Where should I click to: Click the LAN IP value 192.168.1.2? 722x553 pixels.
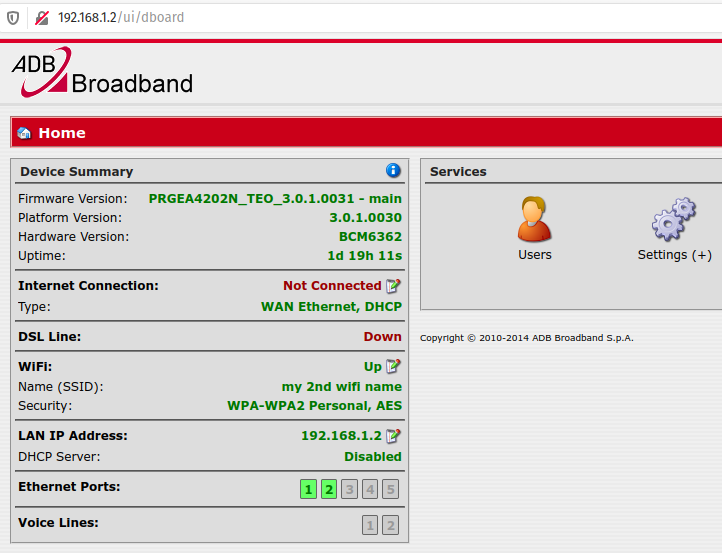[x=341, y=436]
